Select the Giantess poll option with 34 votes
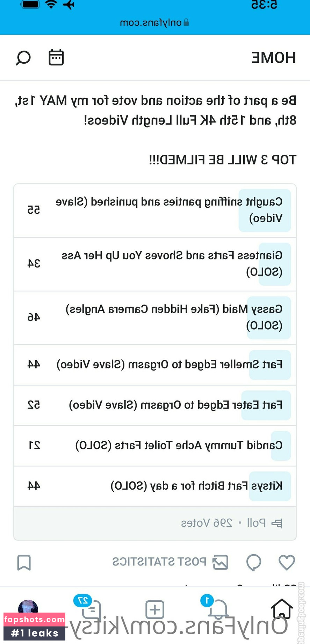 (155, 264)
